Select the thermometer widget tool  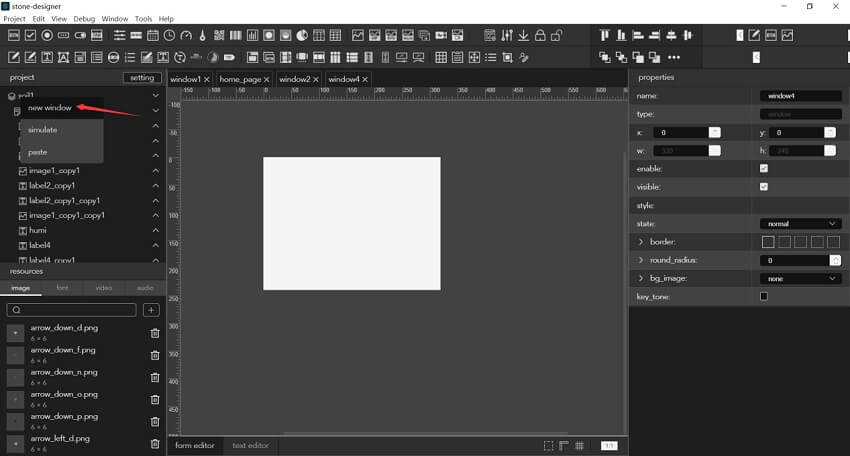click(x=202, y=35)
